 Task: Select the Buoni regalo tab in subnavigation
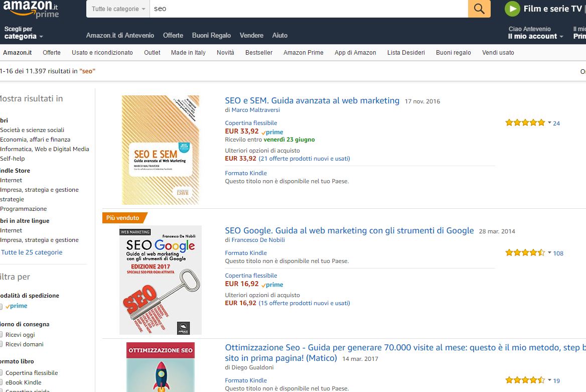click(x=454, y=53)
